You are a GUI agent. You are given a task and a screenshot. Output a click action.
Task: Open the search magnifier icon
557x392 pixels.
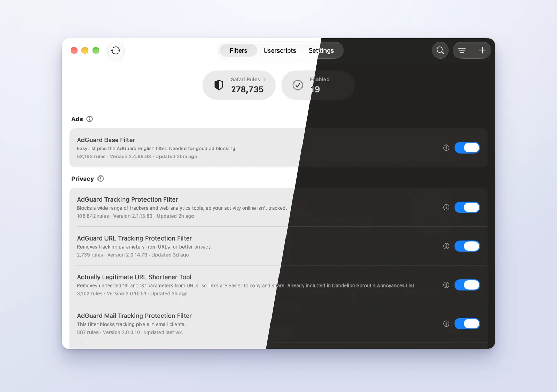tap(440, 50)
